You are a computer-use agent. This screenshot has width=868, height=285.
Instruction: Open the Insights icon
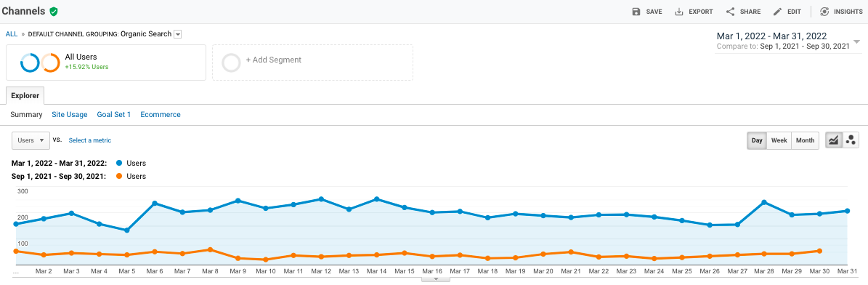pyautogui.click(x=824, y=12)
